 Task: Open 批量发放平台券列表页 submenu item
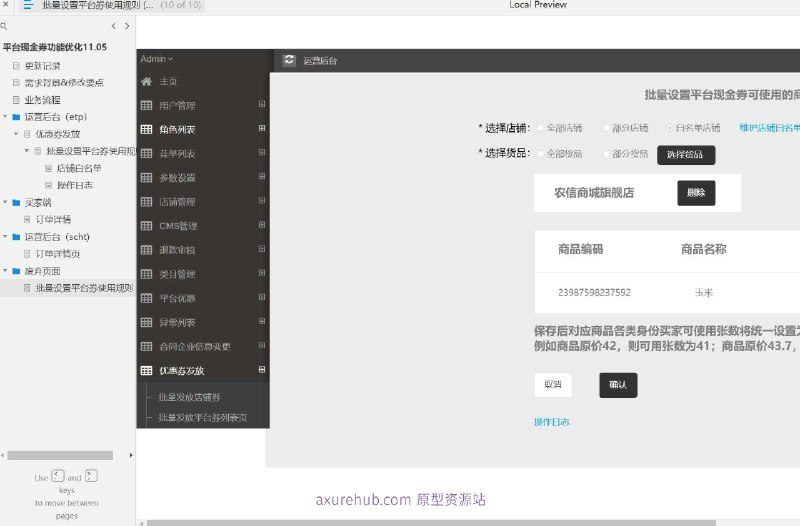click(x=203, y=417)
